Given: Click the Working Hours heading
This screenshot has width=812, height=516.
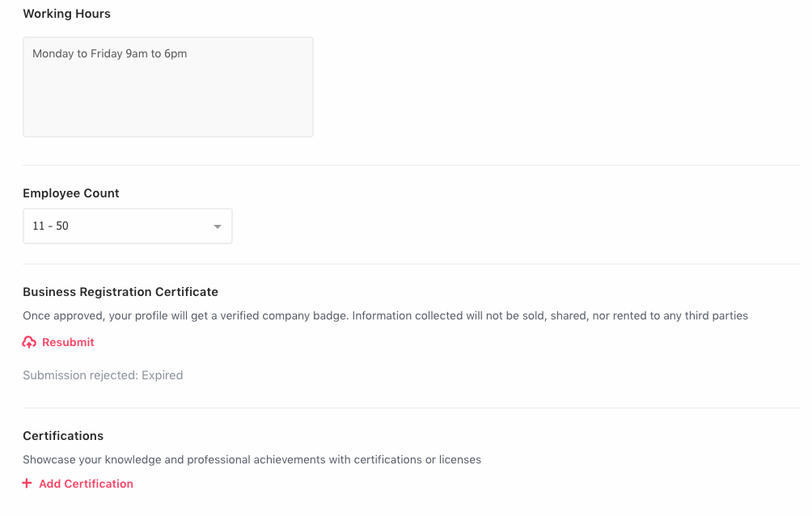Looking at the screenshot, I should [x=67, y=14].
